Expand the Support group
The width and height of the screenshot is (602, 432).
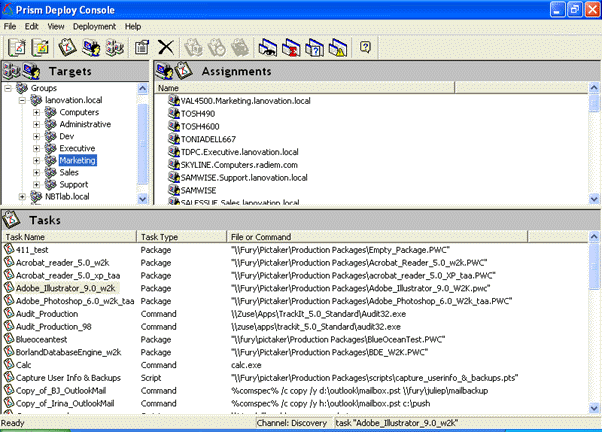pos(36,185)
